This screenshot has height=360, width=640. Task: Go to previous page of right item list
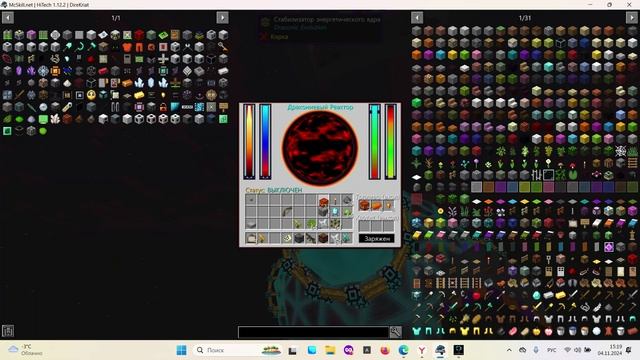click(x=417, y=18)
